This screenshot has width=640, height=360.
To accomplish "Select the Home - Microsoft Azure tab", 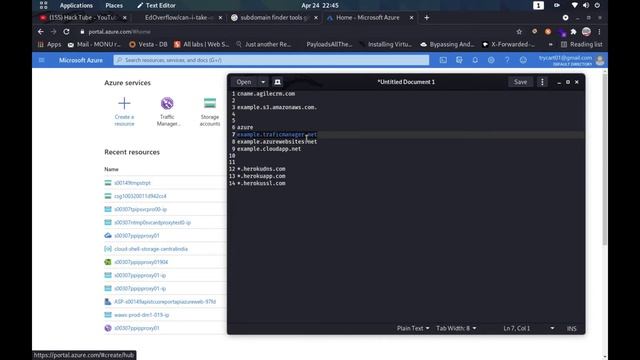I will point(367,18).
